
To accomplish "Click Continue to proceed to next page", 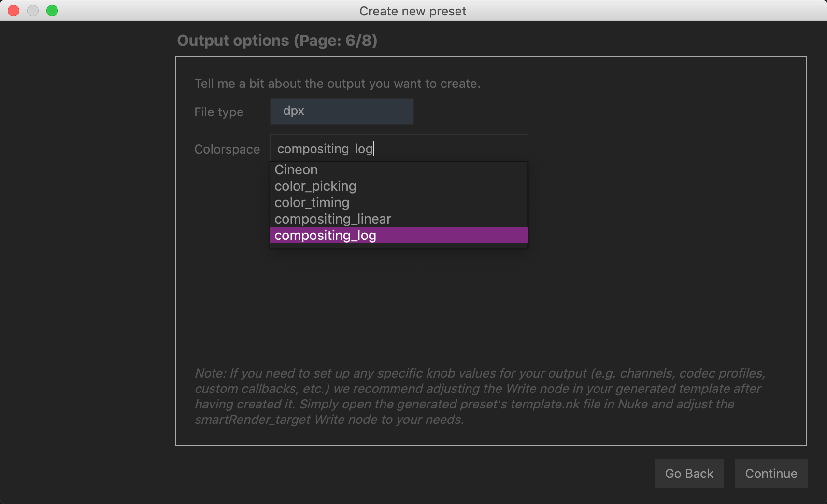I will (771, 473).
